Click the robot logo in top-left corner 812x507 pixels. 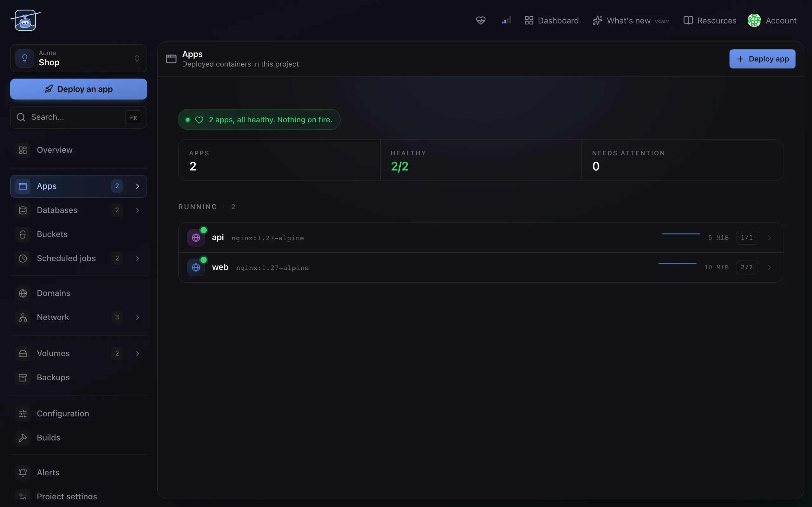pyautogui.click(x=25, y=21)
